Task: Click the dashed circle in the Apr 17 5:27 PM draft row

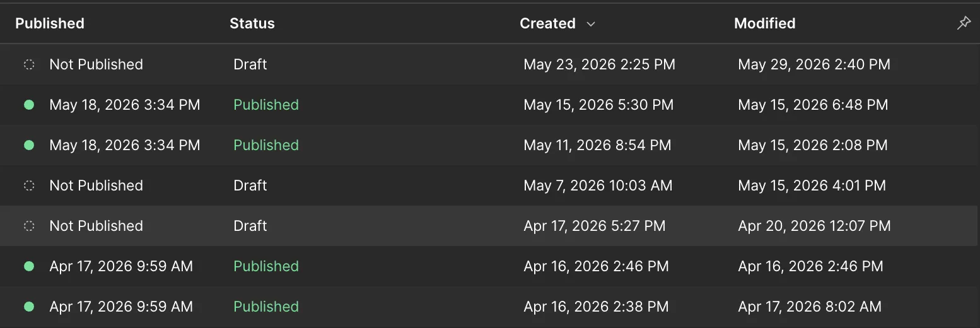Action: 29,226
